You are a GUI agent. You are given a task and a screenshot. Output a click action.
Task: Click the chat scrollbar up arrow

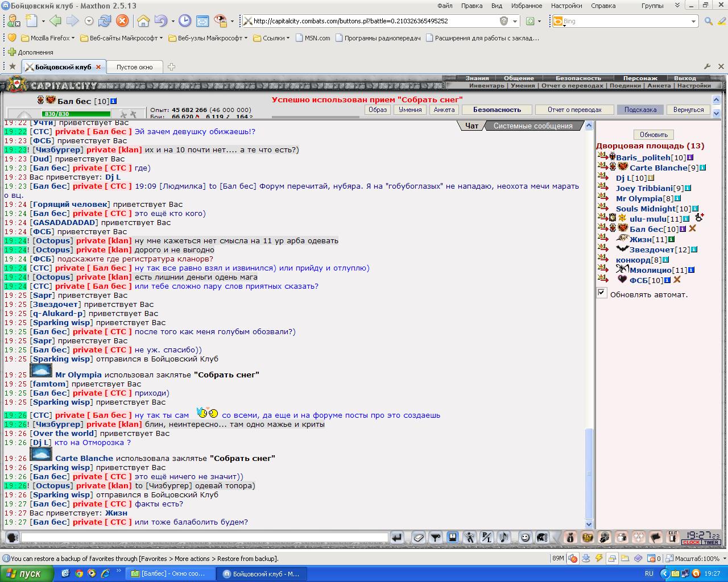589,126
